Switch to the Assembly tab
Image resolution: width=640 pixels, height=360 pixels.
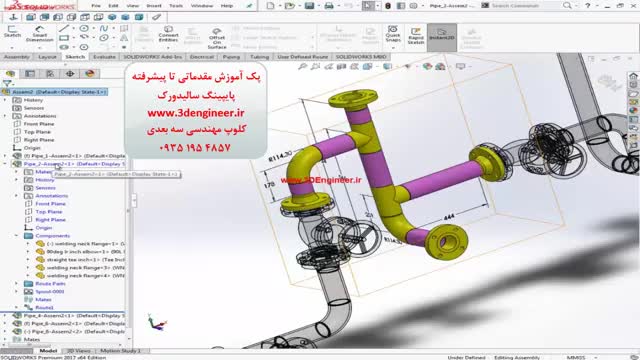(x=17, y=57)
